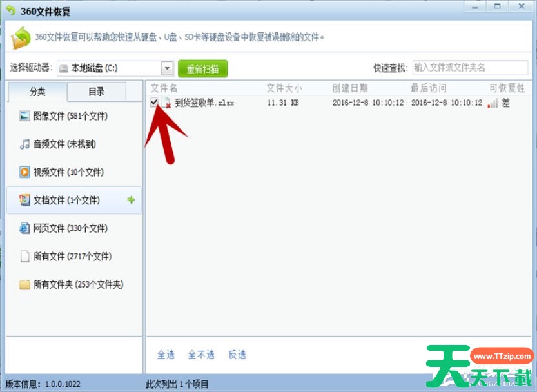Click the web page files icon
Viewport: 537px width, 392px height.
pyautogui.click(x=24, y=228)
